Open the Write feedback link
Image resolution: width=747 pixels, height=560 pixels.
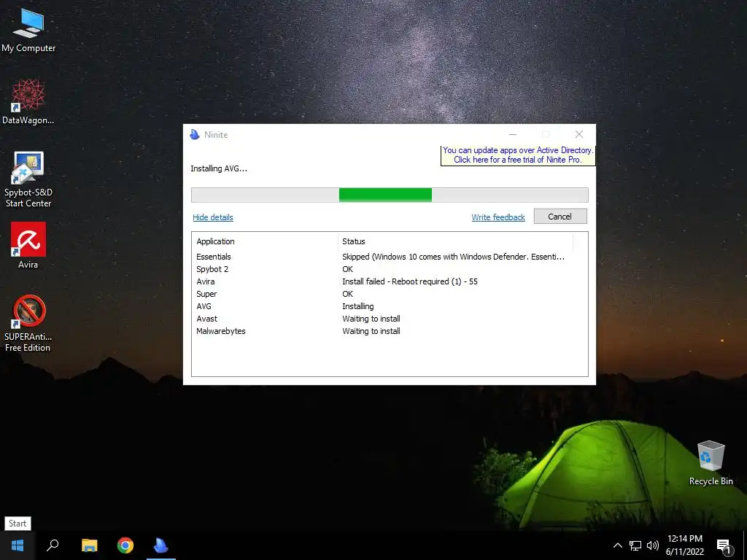point(498,217)
